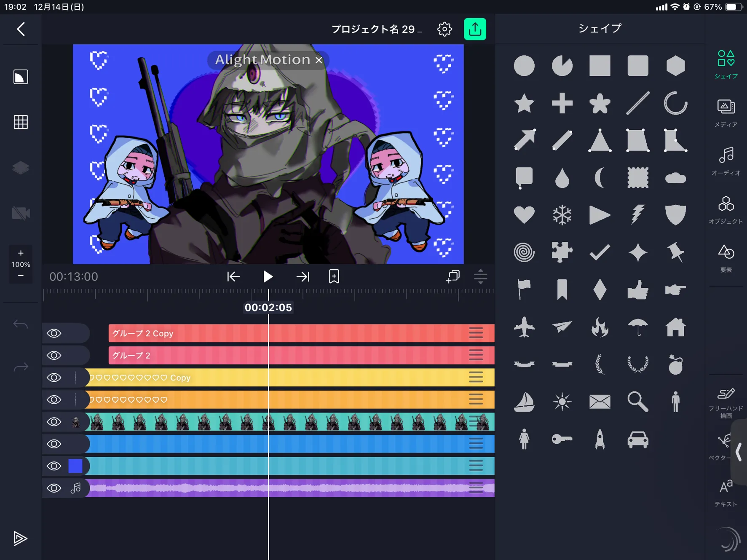The width and height of the screenshot is (747, 560).
Task: Add the arrow shape
Action: pyautogui.click(x=524, y=140)
